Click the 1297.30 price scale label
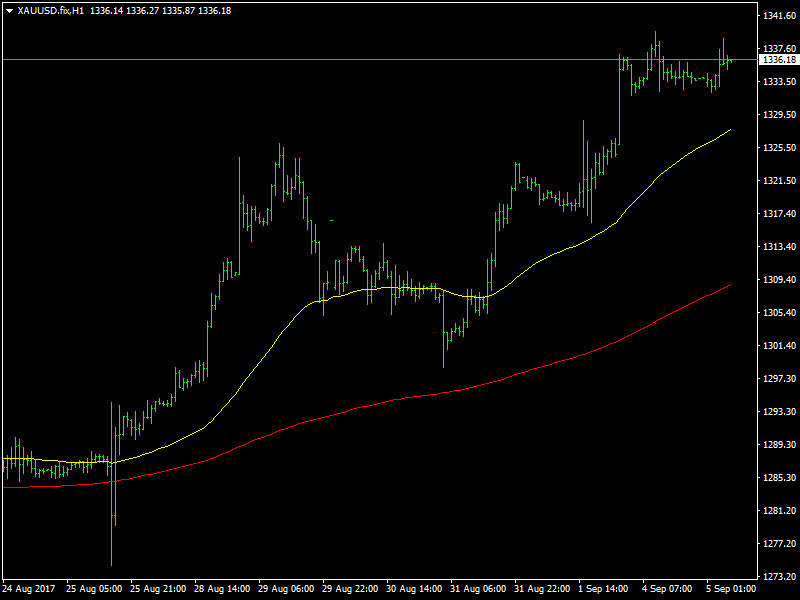 (779, 379)
